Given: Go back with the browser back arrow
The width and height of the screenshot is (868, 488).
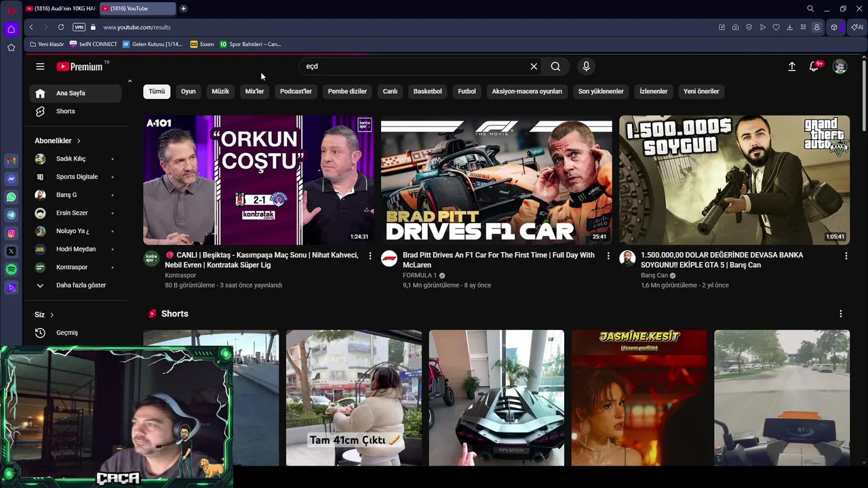Looking at the screenshot, I should 31,27.
